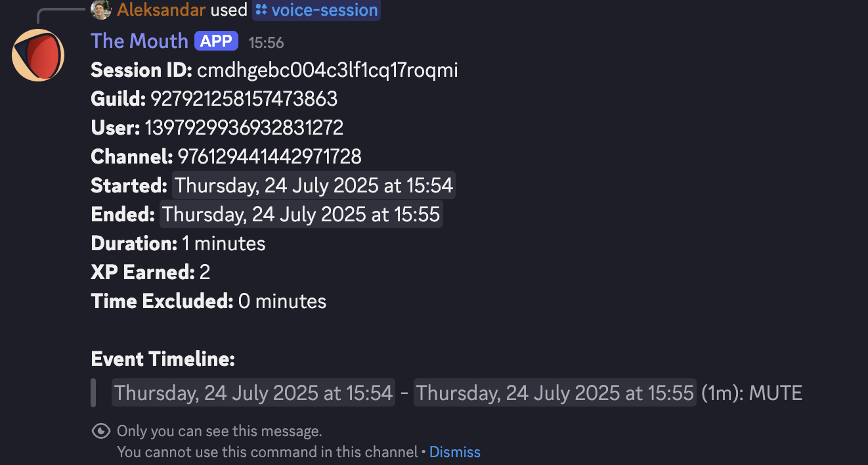Click the 15:56 message timestamp
Screen dimensions: 868x465
pos(266,43)
